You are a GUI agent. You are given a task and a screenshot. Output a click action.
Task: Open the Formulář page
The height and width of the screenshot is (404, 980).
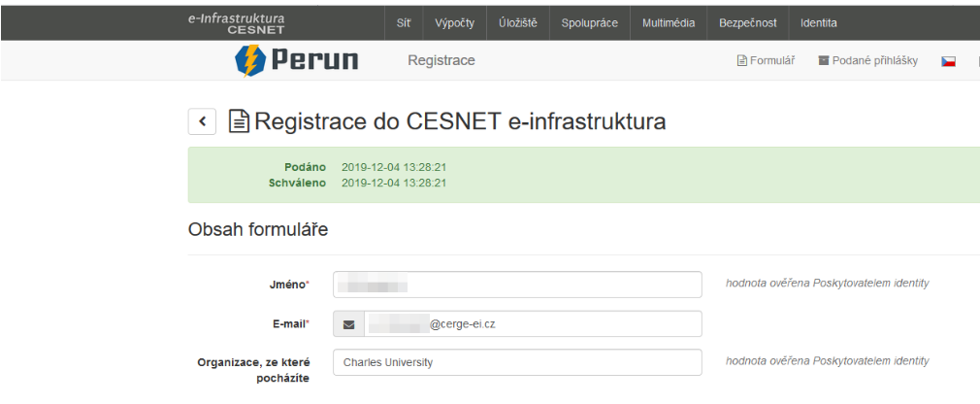[x=767, y=61]
